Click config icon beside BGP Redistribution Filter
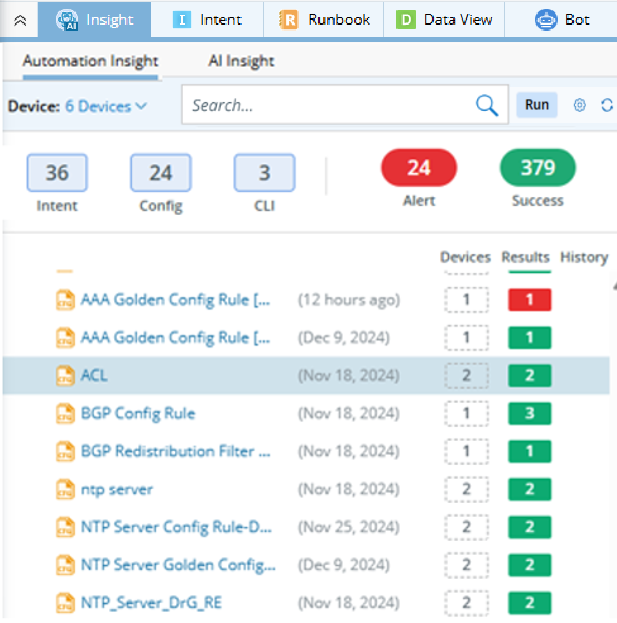This screenshot has width=617, height=623. 65,451
